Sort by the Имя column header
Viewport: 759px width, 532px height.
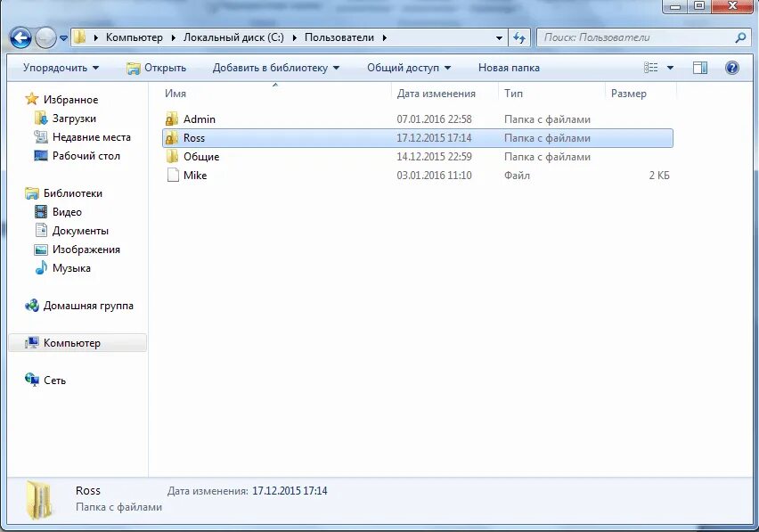[x=175, y=94]
